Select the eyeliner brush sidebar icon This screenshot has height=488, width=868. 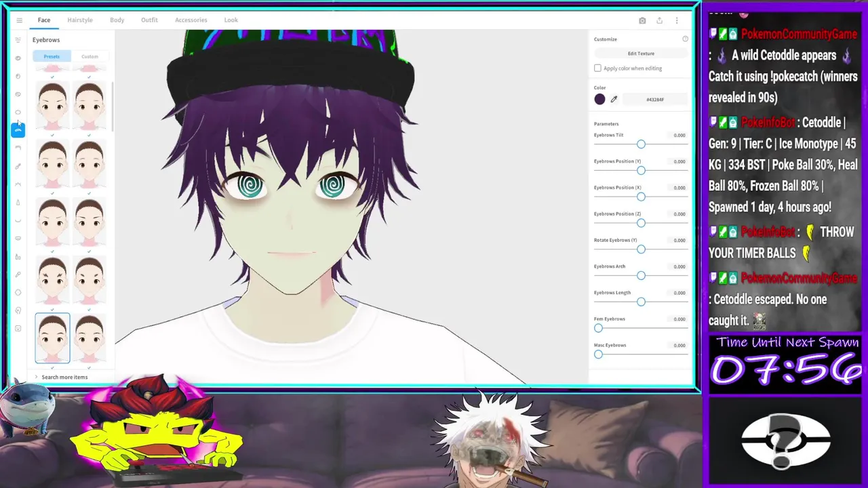18,166
